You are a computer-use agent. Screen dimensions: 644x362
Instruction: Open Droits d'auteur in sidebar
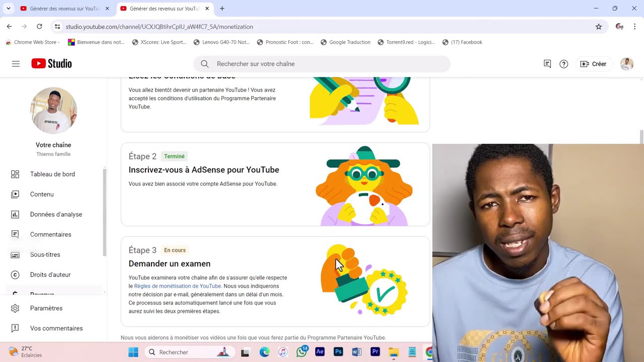50,275
